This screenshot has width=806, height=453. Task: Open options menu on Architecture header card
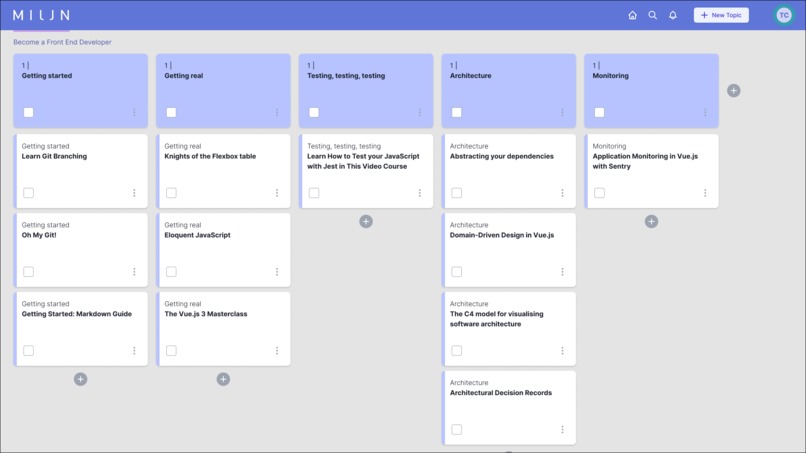coord(562,112)
